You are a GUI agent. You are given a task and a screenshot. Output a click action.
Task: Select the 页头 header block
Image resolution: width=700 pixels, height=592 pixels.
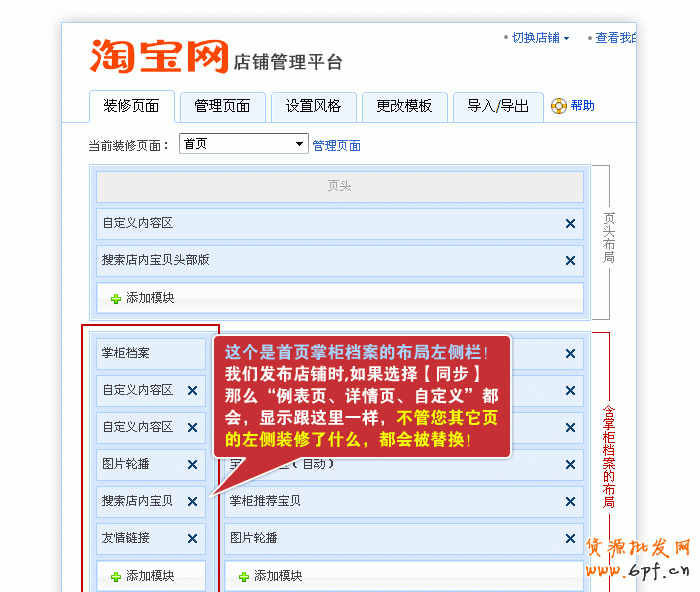tap(340, 186)
